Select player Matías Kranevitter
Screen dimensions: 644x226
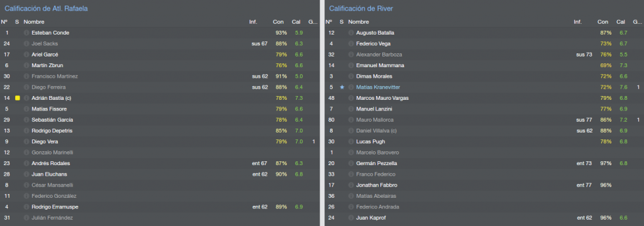378,87
